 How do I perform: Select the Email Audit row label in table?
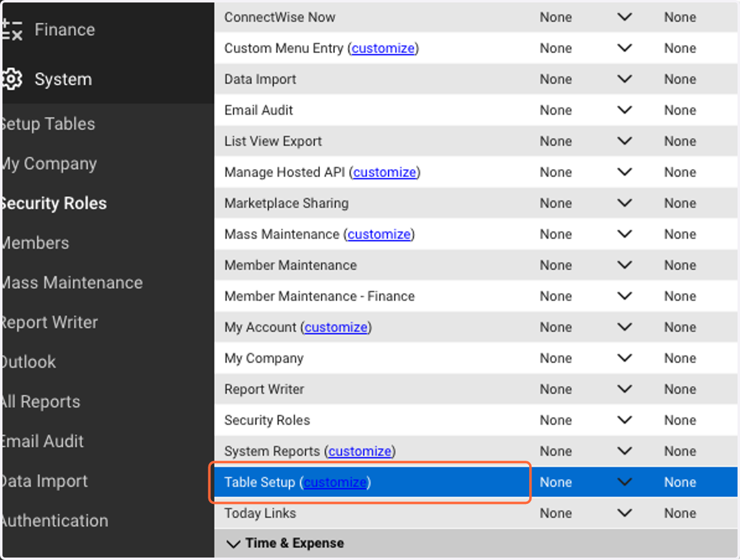259,110
